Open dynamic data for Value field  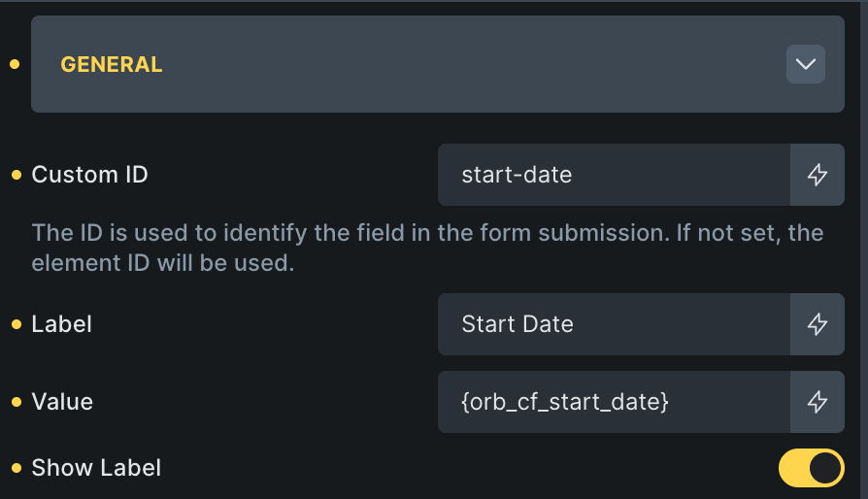point(818,401)
